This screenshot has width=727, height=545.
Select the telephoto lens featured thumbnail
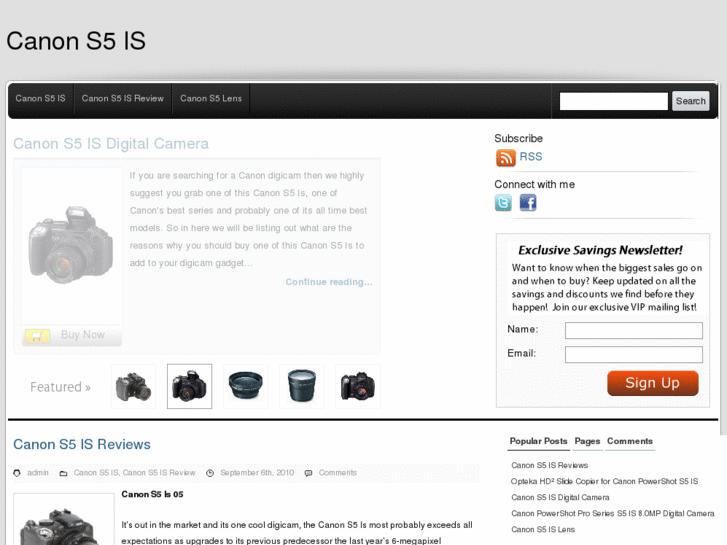pos(302,386)
